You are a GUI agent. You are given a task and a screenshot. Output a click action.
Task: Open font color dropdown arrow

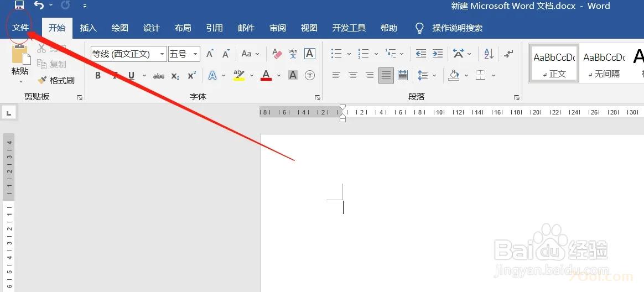tap(279, 76)
